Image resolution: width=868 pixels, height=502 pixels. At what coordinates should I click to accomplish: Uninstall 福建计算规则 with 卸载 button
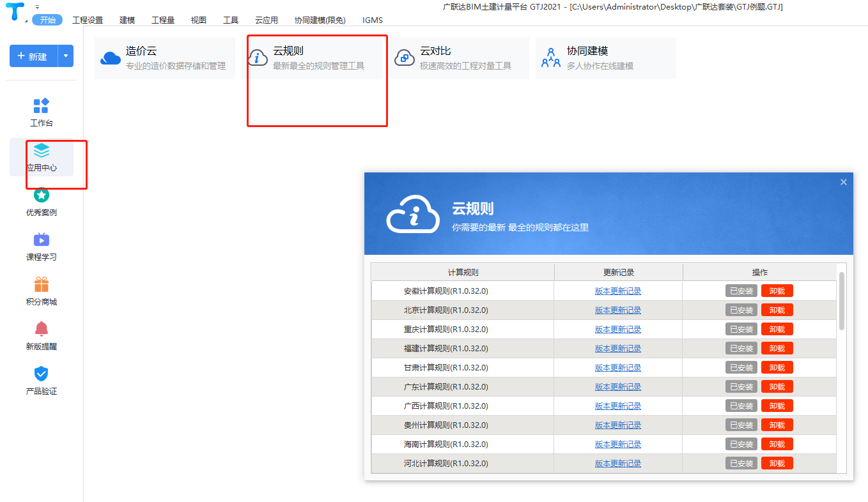click(x=777, y=348)
